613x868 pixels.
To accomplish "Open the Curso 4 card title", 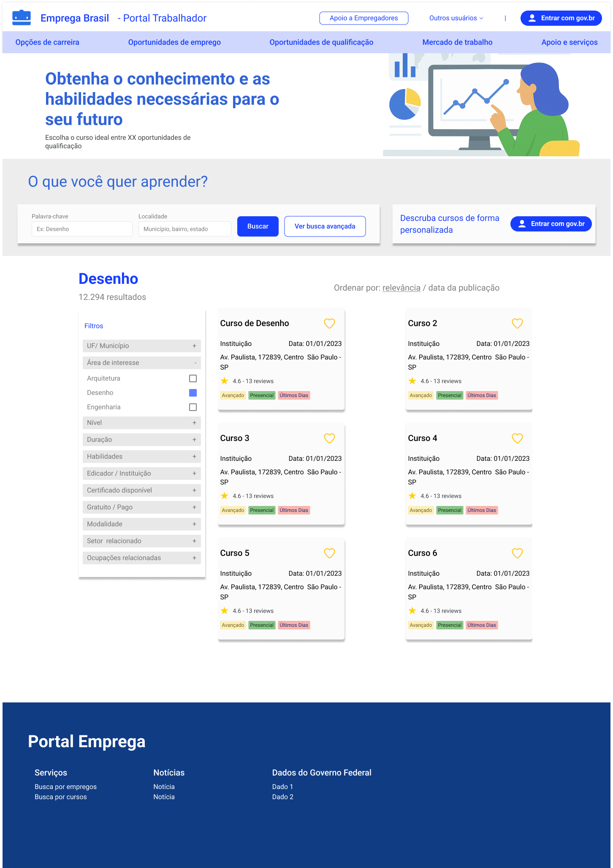I will tap(423, 438).
